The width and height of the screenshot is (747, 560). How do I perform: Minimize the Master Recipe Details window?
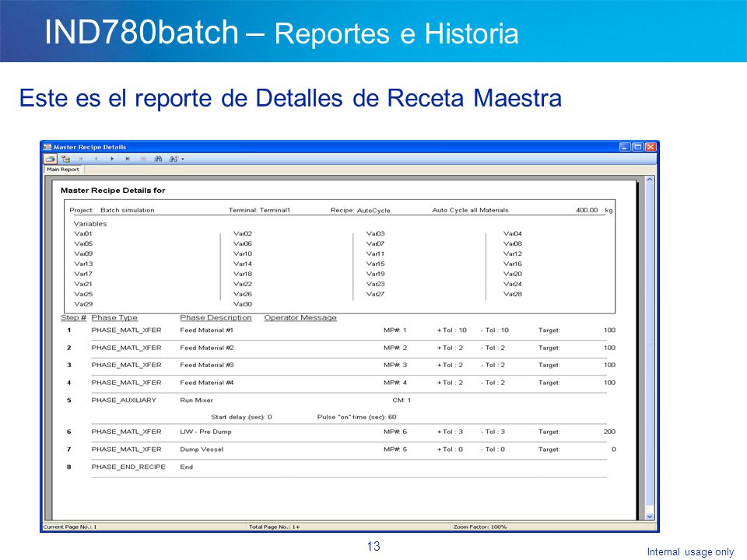click(x=625, y=147)
